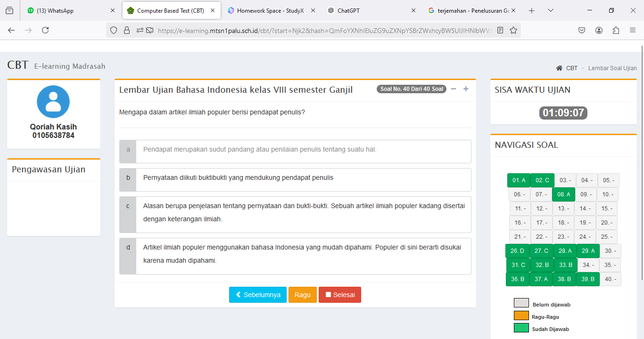Click the shield tracking protection icon
This screenshot has width=644, height=339.
[113, 30]
